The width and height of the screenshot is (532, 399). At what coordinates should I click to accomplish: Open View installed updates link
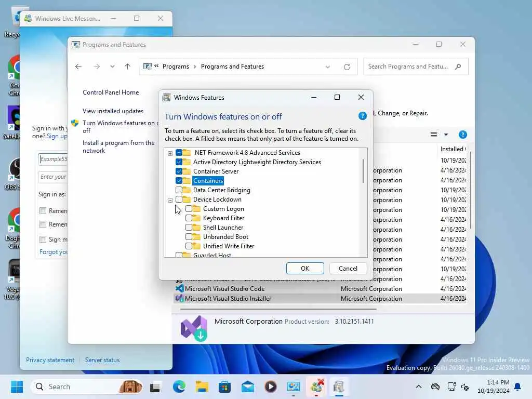click(x=113, y=111)
